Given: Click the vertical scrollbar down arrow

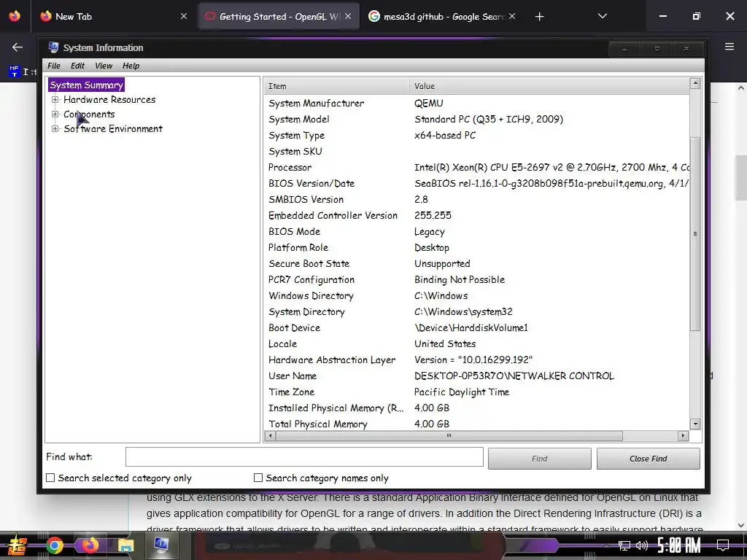Looking at the screenshot, I should [695, 424].
